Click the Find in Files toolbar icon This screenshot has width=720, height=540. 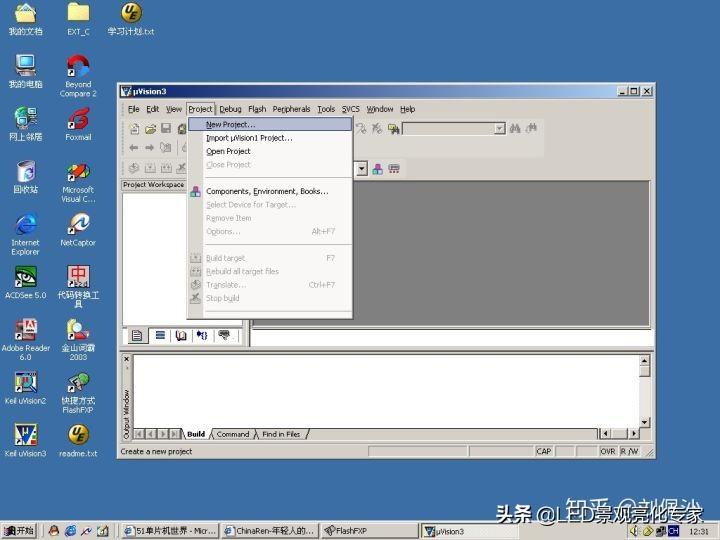394,129
